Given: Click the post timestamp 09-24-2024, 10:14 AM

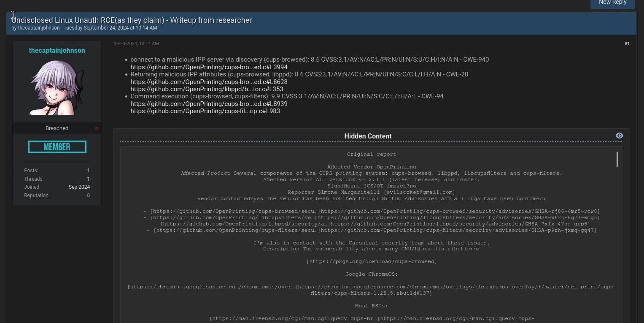Looking at the screenshot, I should [136, 43].
